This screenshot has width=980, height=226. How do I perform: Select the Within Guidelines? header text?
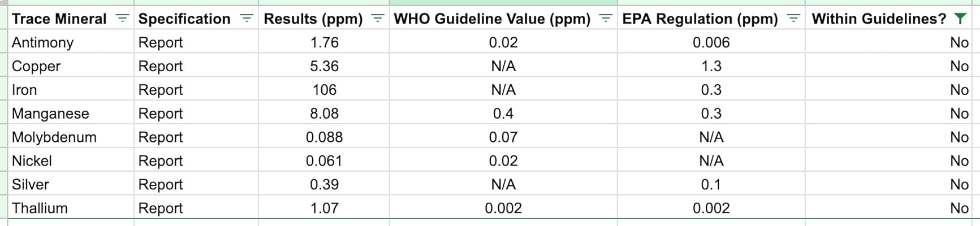pyautogui.click(x=878, y=19)
